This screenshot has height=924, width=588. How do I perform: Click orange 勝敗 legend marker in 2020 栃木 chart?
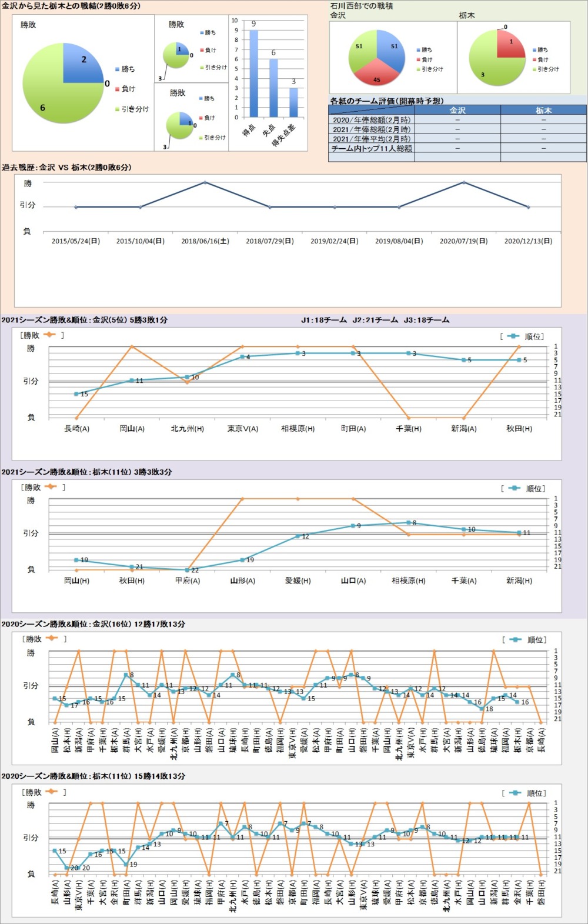coord(51,792)
